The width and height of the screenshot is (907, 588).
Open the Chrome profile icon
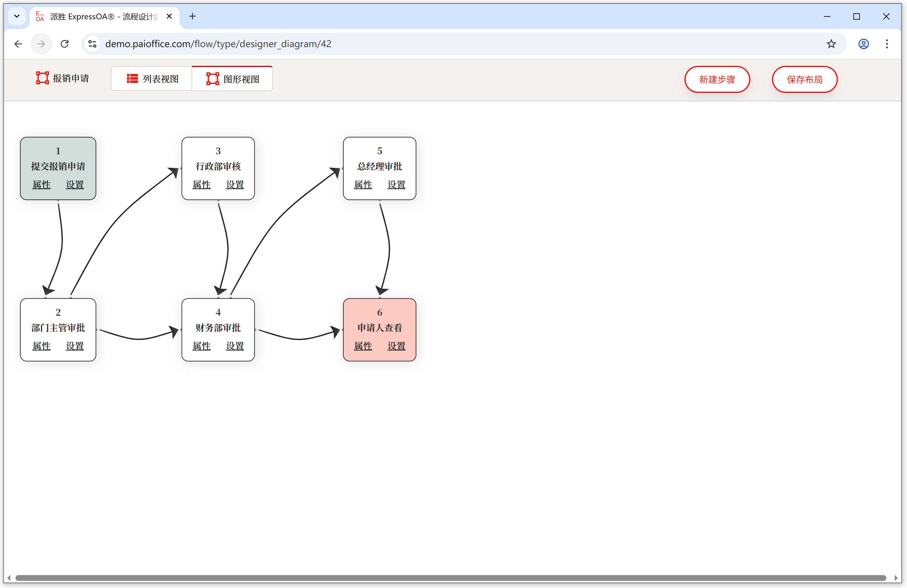click(863, 44)
